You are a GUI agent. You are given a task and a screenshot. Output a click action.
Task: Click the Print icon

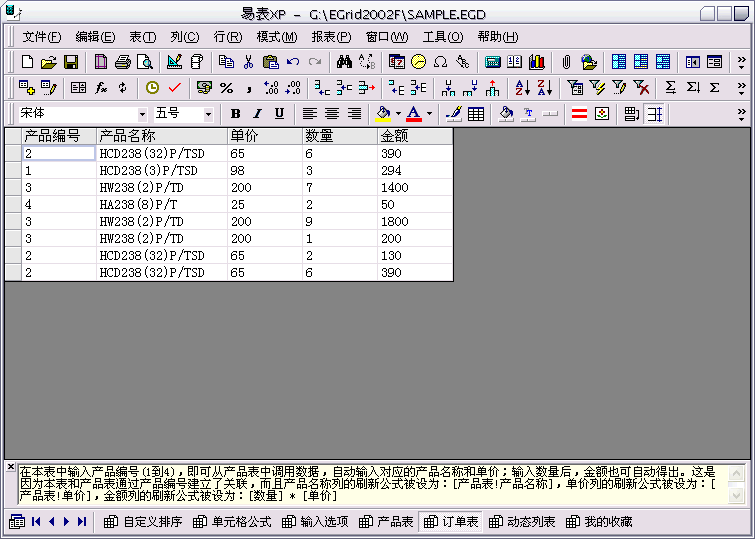[x=123, y=62]
